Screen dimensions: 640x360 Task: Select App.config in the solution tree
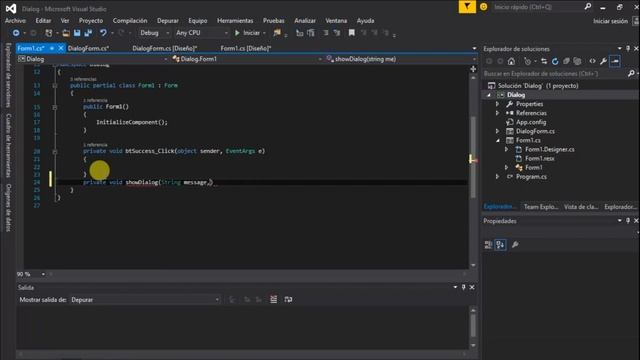pos(531,122)
